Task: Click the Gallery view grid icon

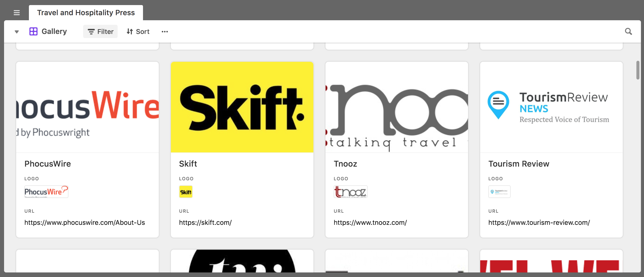Action: click(33, 31)
